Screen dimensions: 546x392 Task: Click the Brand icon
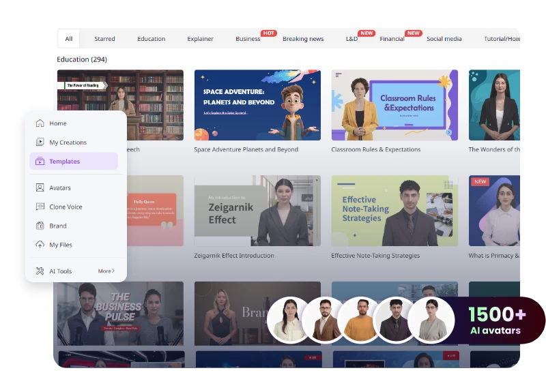(x=40, y=226)
